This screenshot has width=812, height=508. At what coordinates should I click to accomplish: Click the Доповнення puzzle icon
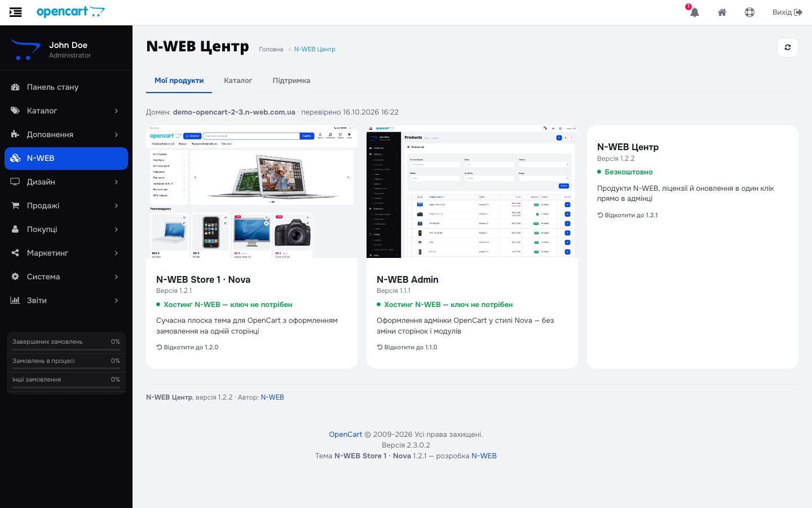coord(15,134)
